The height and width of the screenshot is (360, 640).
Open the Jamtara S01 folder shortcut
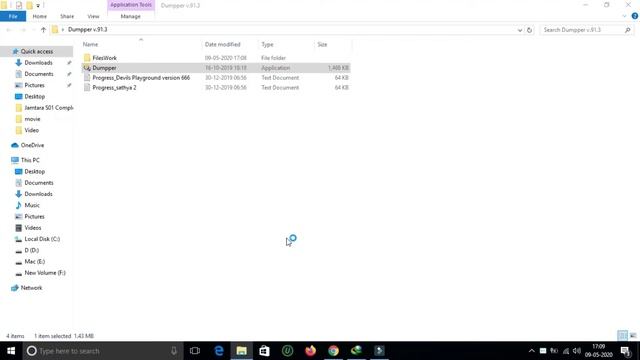48,108
